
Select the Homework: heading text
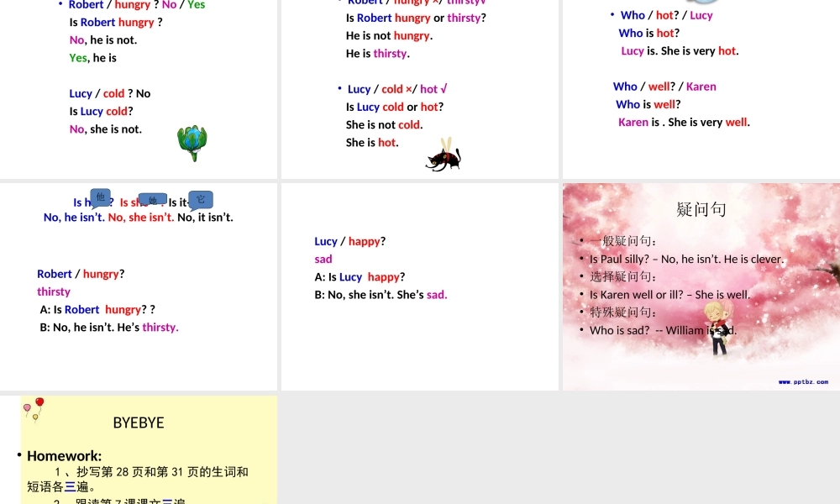click(x=64, y=456)
